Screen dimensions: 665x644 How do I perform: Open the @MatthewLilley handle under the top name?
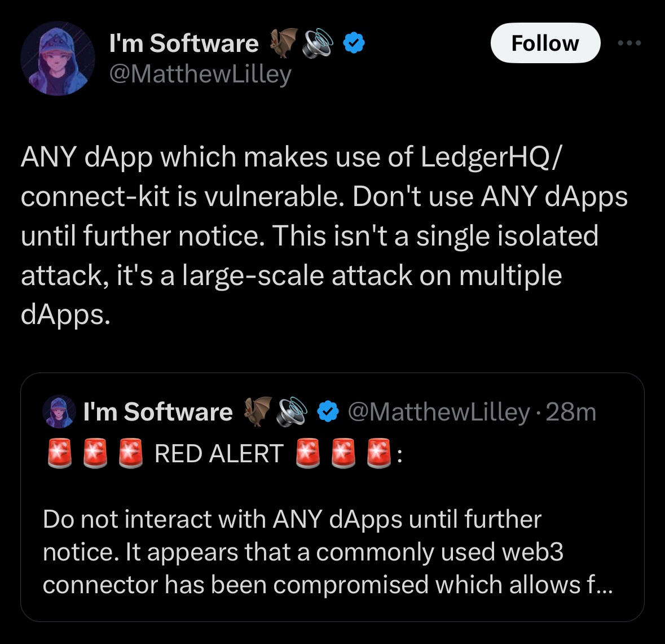(x=200, y=74)
